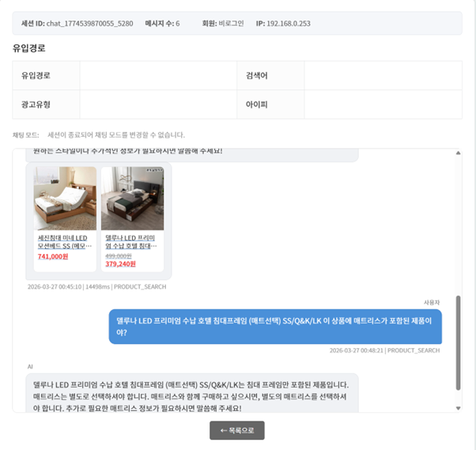Click the 회원: 비로그인 text
The width and height of the screenshot is (476, 450).
click(223, 24)
